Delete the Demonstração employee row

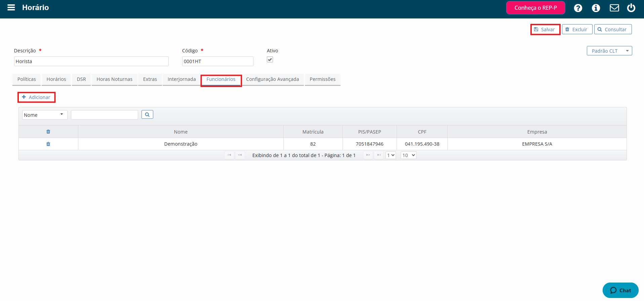(48, 144)
